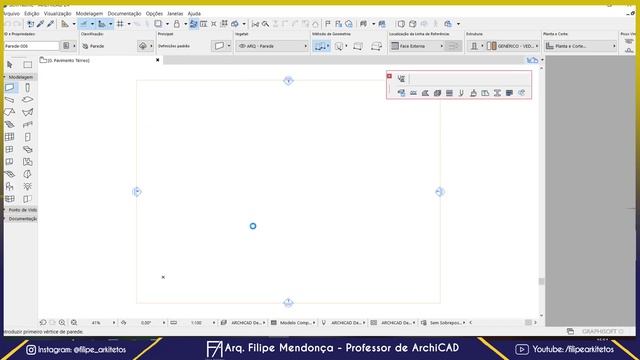Select the Railing tool
This screenshot has width=640, height=360.
click(27, 124)
